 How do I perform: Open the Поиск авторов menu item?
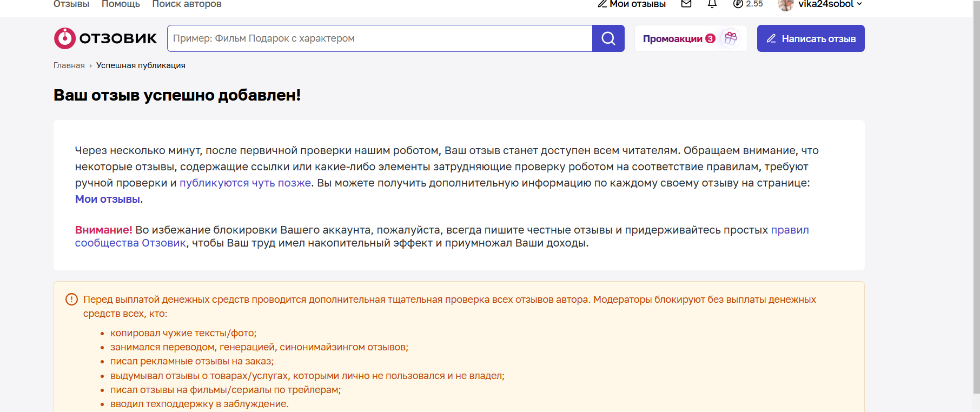pyautogui.click(x=187, y=4)
